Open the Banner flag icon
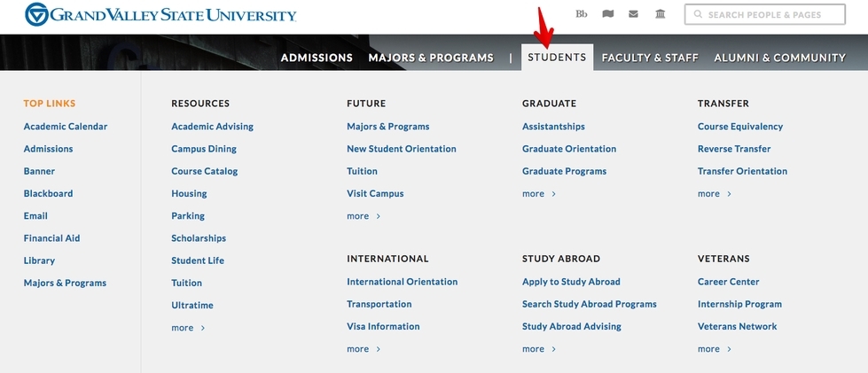868x373 pixels. point(607,14)
